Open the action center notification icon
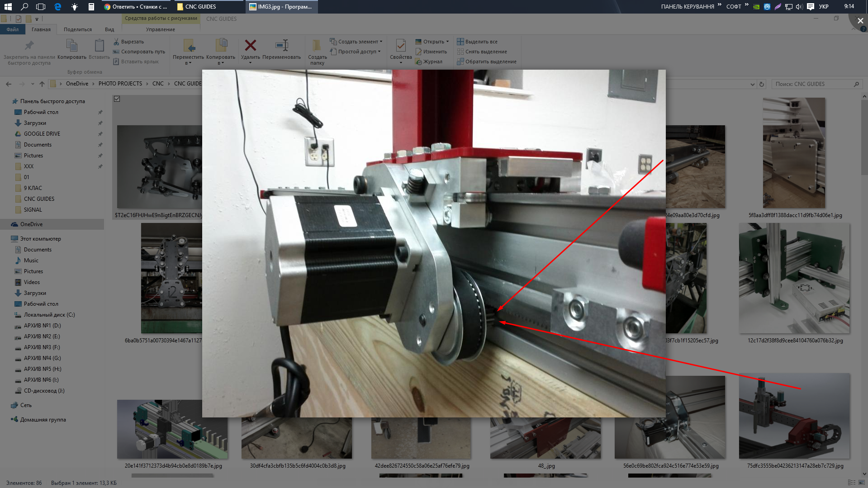This screenshot has width=868, height=488. 810,7
